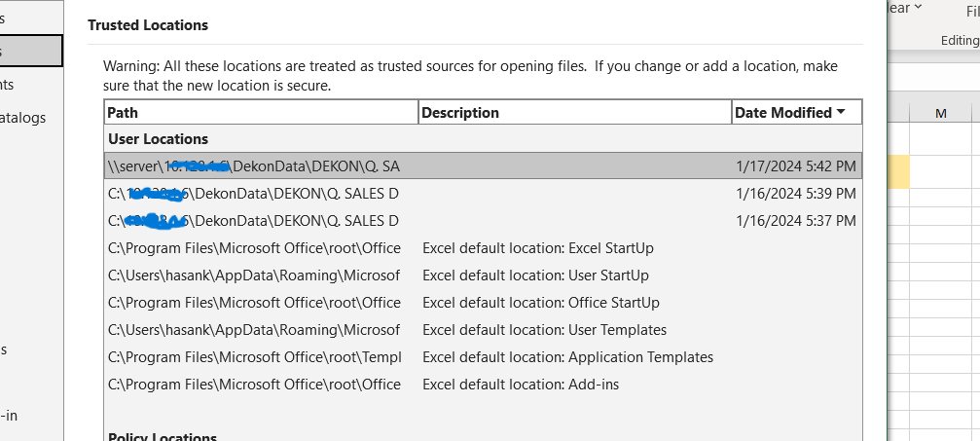Select the location modified 1/16/2024 5:39 PM
This screenshot has height=441, width=980.
coord(483,194)
